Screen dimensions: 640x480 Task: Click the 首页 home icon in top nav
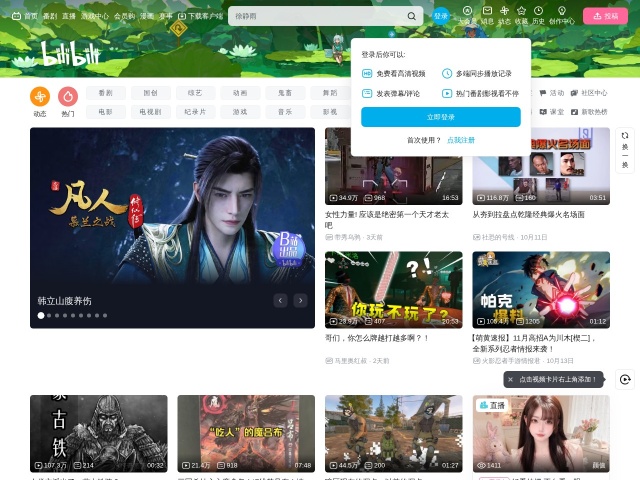click(x=16, y=16)
